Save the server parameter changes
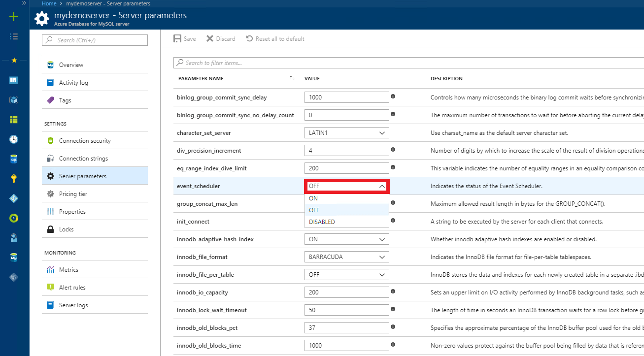Image resolution: width=644 pixels, height=356 pixels. coord(184,38)
